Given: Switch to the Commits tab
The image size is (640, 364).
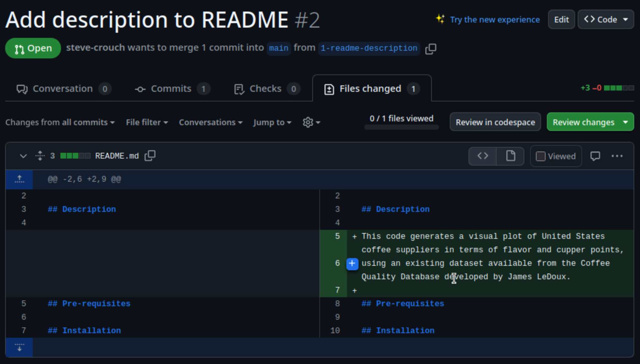Looking at the screenshot, I should coord(172,89).
